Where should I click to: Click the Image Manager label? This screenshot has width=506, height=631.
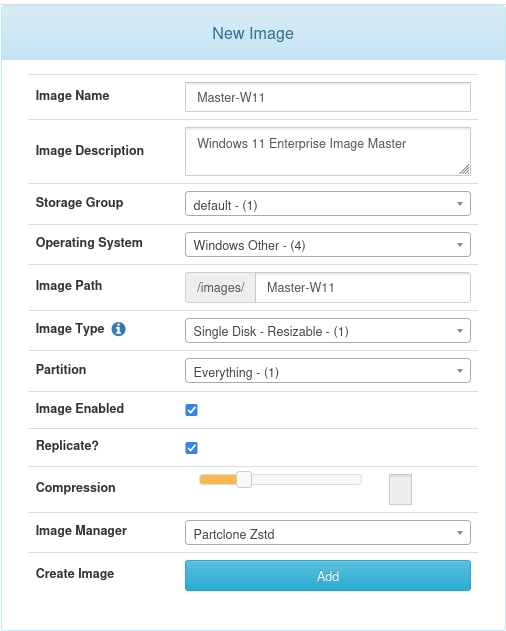tap(81, 531)
